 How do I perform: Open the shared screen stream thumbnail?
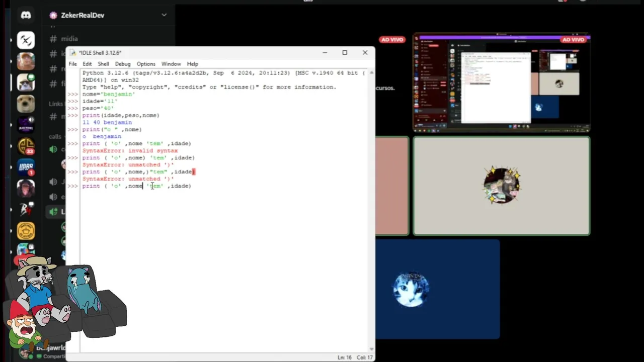[502, 83]
